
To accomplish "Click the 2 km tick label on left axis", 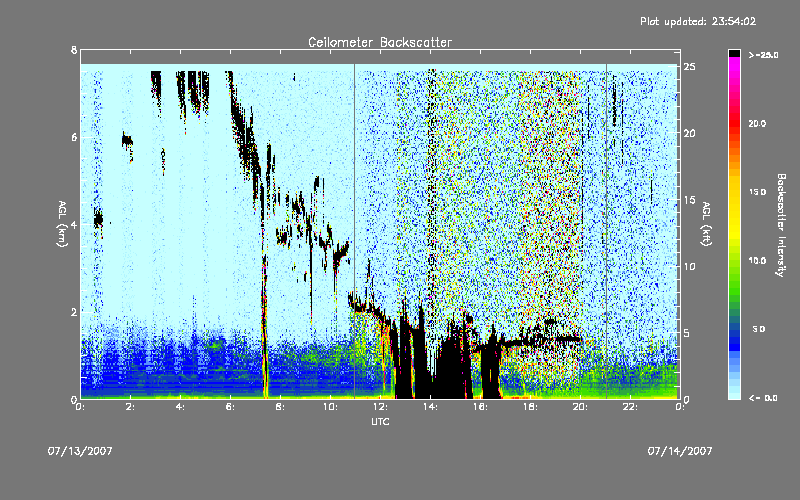I will point(74,312).
